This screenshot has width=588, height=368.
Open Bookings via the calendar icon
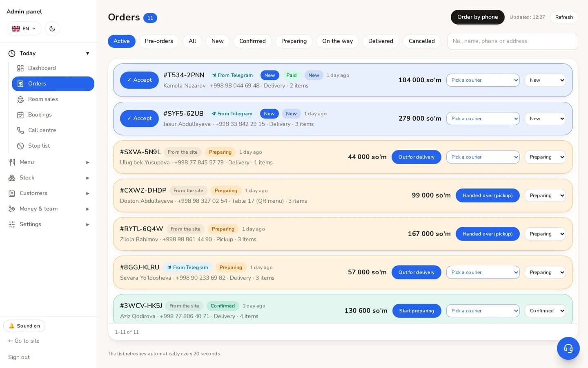(20, 115)
